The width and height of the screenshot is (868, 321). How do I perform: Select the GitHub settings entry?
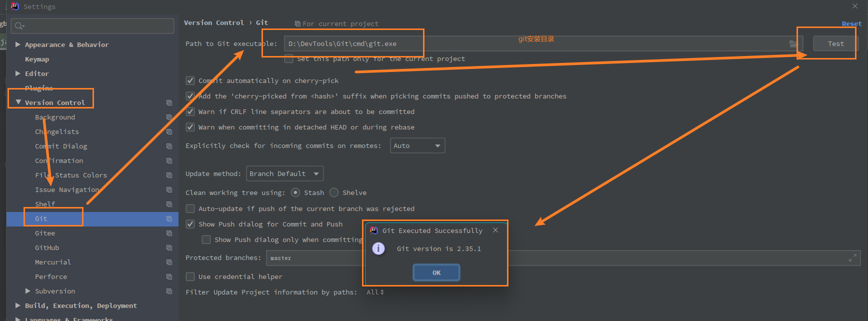pyautogui.click(x=47, y=247)
